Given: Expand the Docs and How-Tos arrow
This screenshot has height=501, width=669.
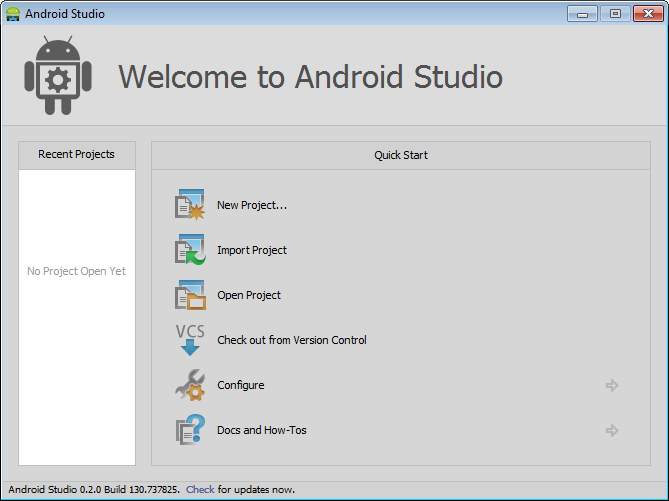Looking at the screenshot, I should coord(612,430).
